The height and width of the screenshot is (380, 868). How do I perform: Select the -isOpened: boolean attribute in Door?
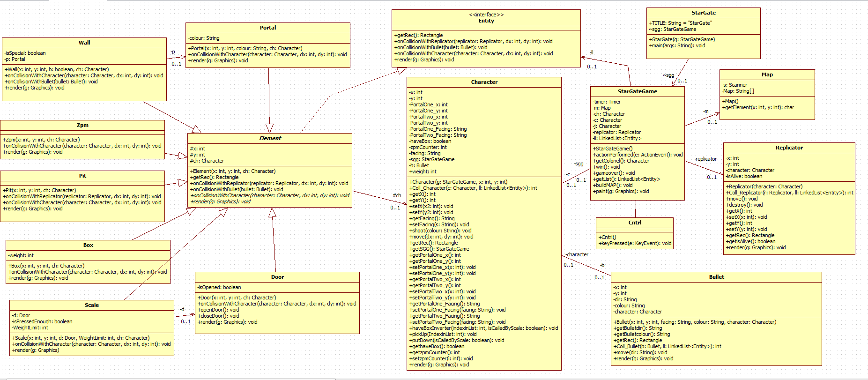click(x=219, y=287)
